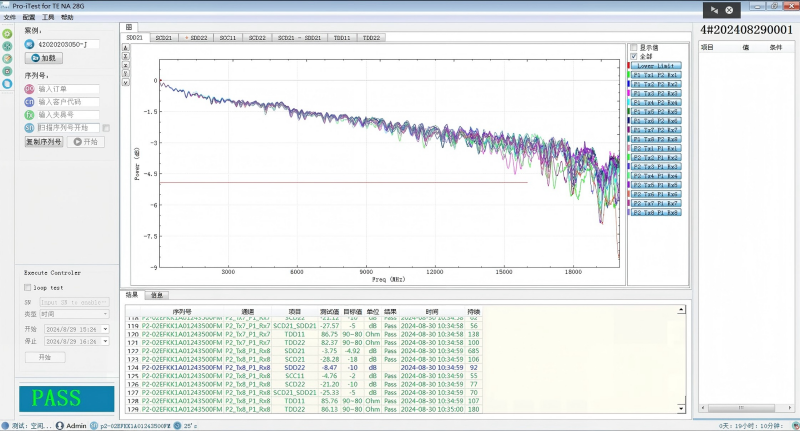Click the blue CN customer code icon

(29, 102)
